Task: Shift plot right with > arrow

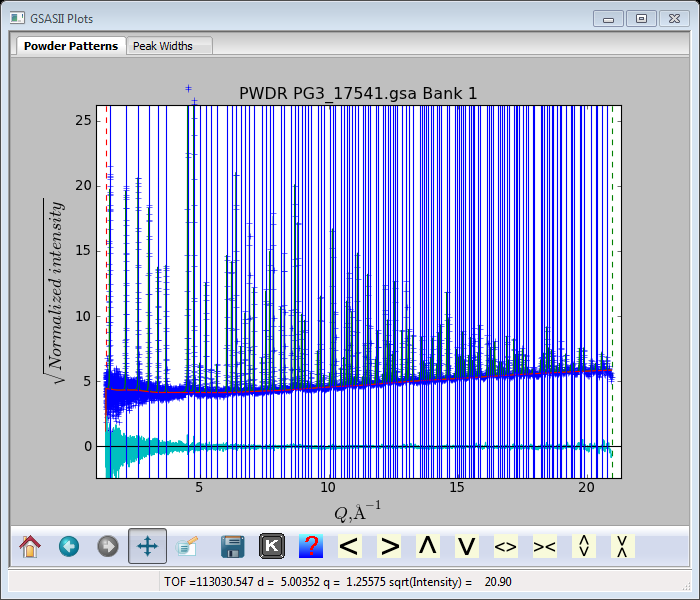Action: click(389, 546)
